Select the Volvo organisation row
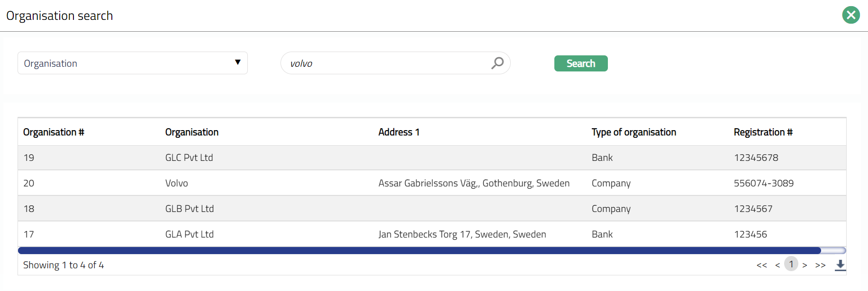Screen dimensions: 868x291 (177, 183)
